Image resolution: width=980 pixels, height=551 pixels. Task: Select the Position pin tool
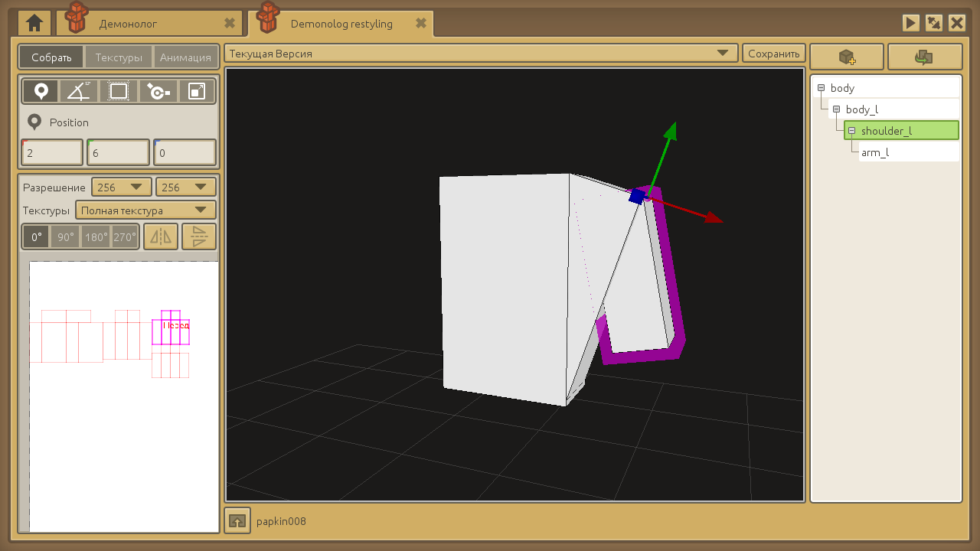click(x=41, y=92)
